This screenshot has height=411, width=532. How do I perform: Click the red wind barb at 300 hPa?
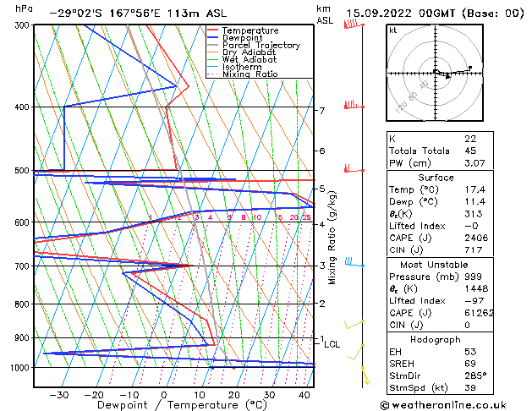(354, 24)
